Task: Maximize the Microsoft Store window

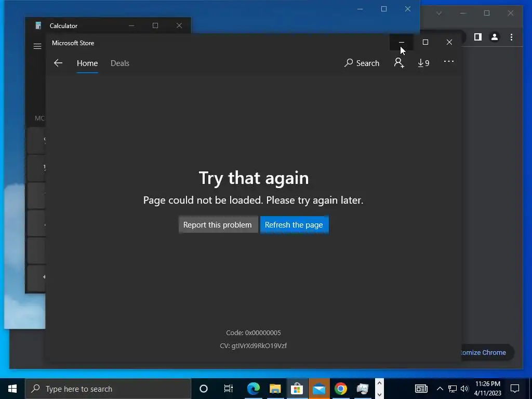Action: [425, 42]
